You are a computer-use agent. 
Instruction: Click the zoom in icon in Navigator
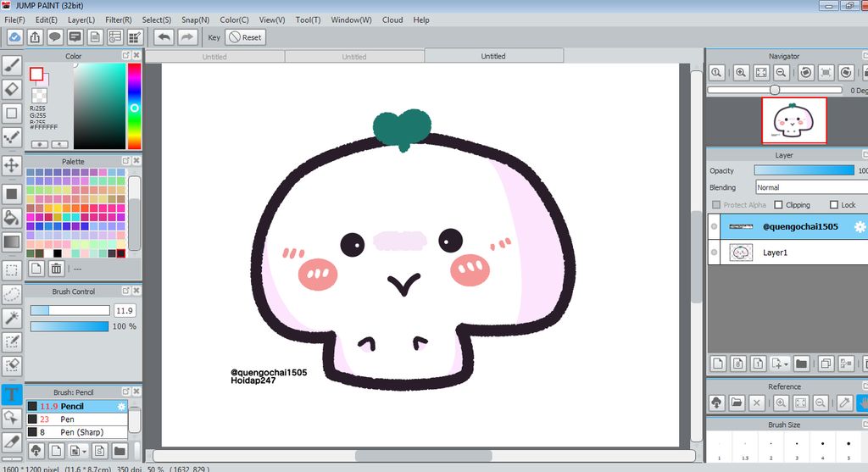tap(741, 73)
